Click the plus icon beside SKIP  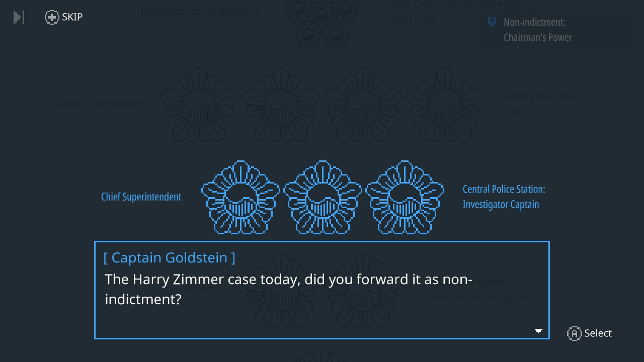point(52,18)
